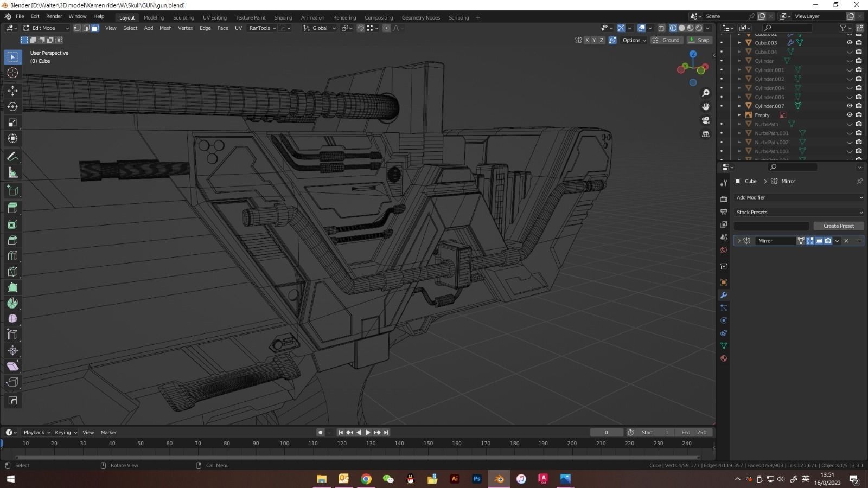Screen dimensions: 868x488
Task: Open the Tool properties tab
Action: click(x=724, y=183)
